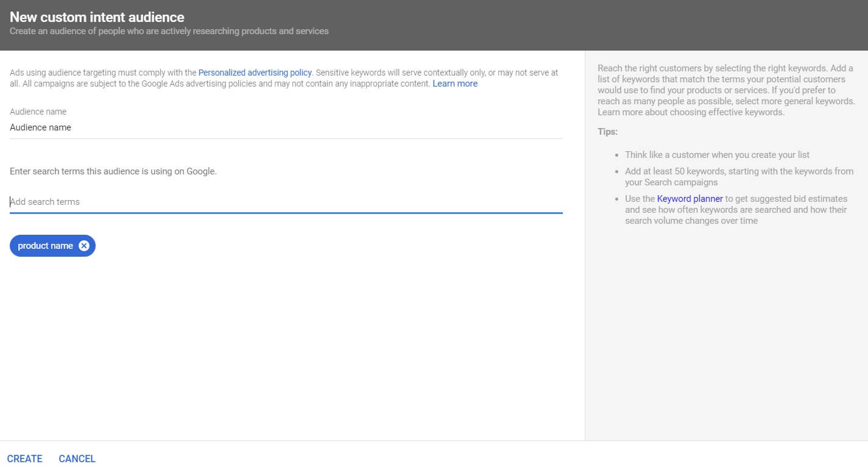Click the 'product name' keyword chip label
The height and width of the screenshot is (475, 868).
(45, 246)
